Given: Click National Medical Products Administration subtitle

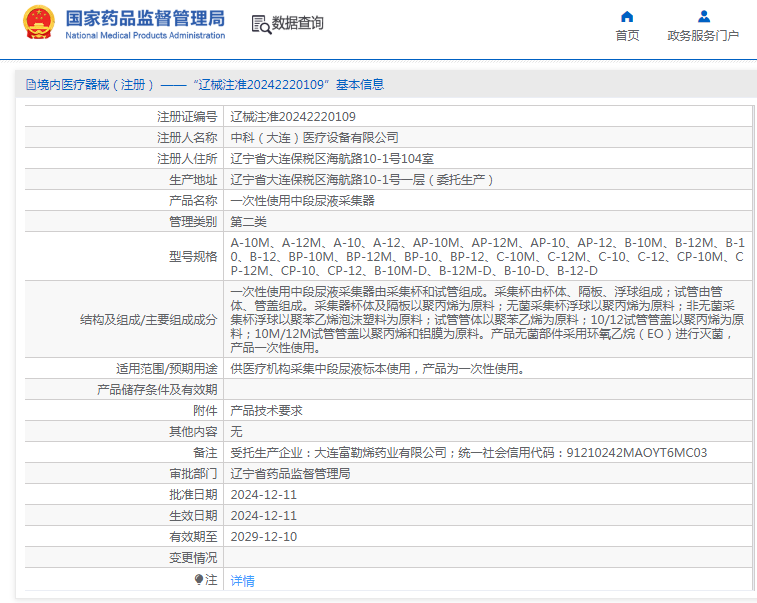Looking at the screenshot, I should [x=145, y=36].
